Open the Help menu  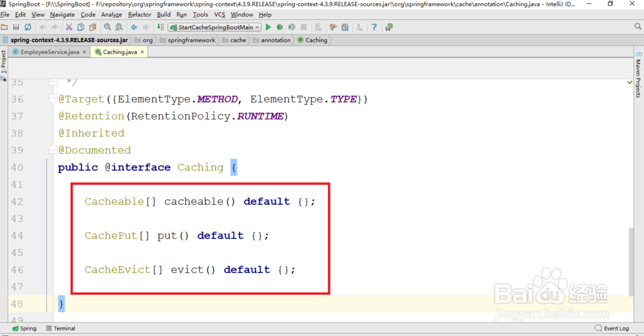click(x=265, y=14)
